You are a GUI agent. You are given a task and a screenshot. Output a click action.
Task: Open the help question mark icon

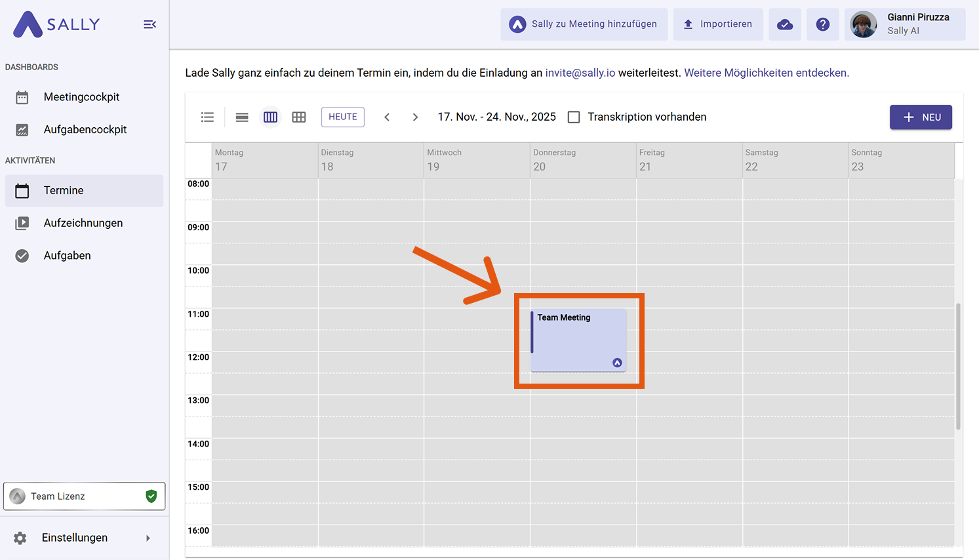pyautogui.click(x=822, y=24)
